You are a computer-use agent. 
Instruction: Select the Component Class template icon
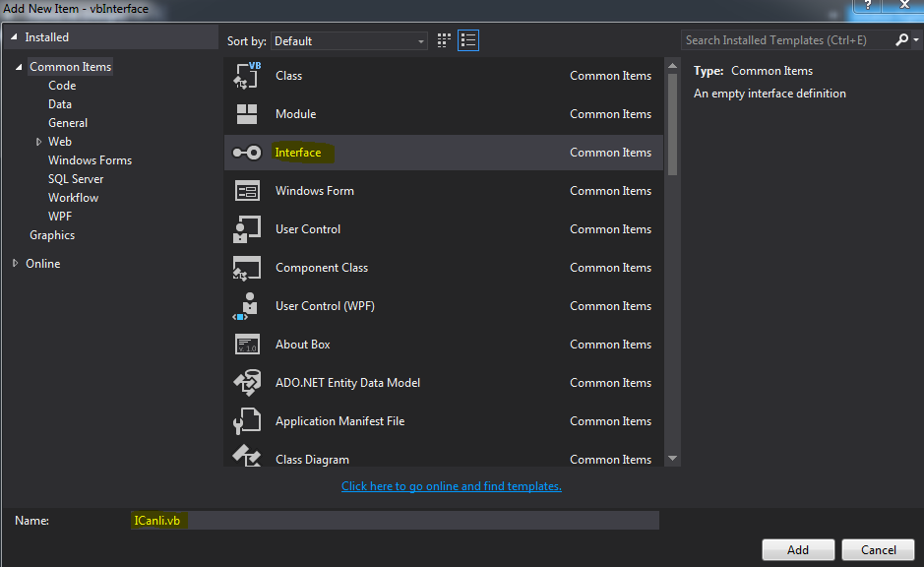[x=247, y=268]
